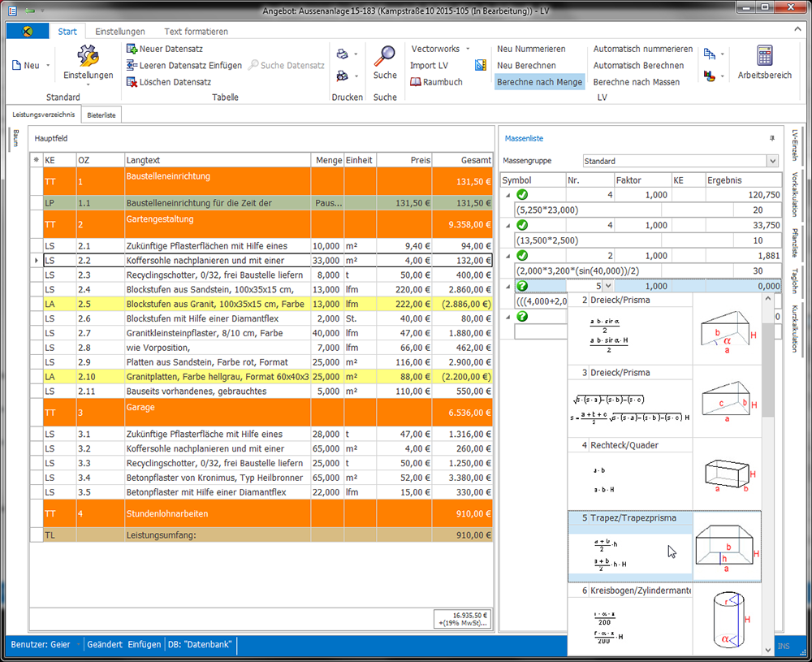Click the Neuer Datensatz icon
This screenshot has height=662, width=812.
pyautogui.click(x=132, y=49)
